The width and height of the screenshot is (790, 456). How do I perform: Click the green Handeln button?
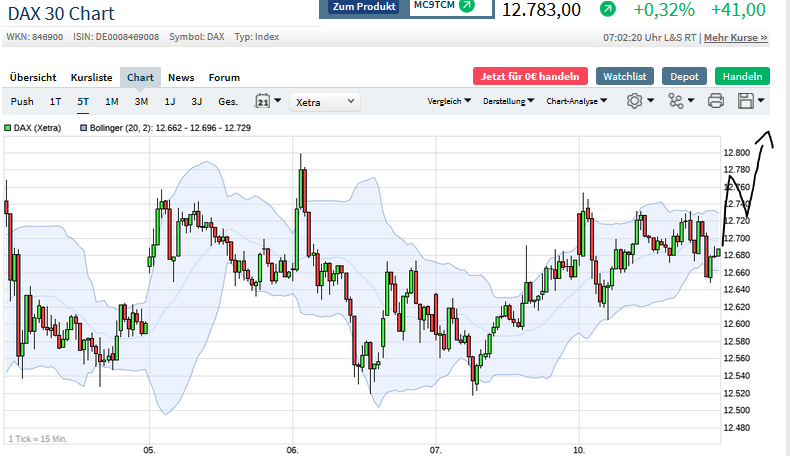pyautogui.click(x=742, y=77)
